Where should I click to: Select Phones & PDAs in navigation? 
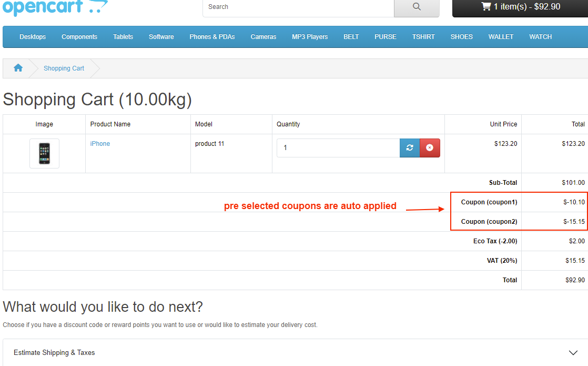coord(212,37)
